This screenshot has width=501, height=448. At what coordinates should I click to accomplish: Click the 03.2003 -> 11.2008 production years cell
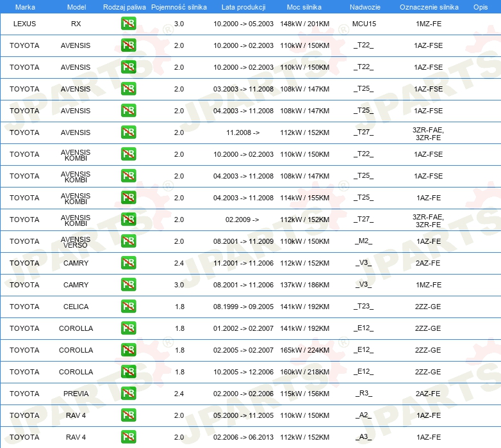[x=243, y=89]
